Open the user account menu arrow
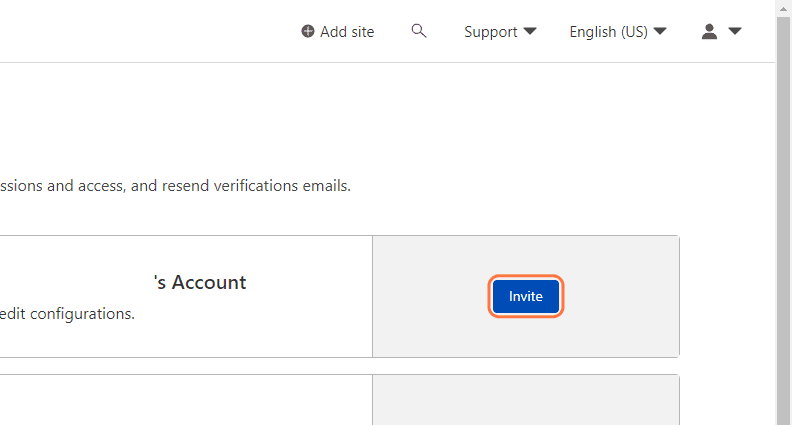 735,32
